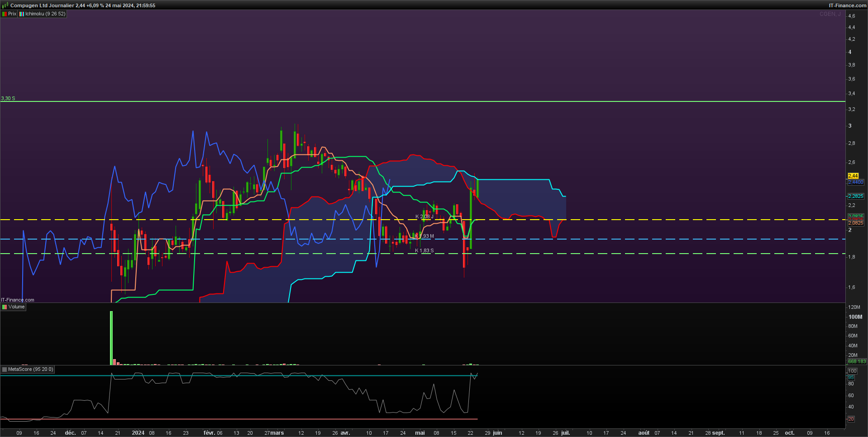Click the red-green Prix indicator icon
Screen dimensions: 868x437
pos(5,14)
